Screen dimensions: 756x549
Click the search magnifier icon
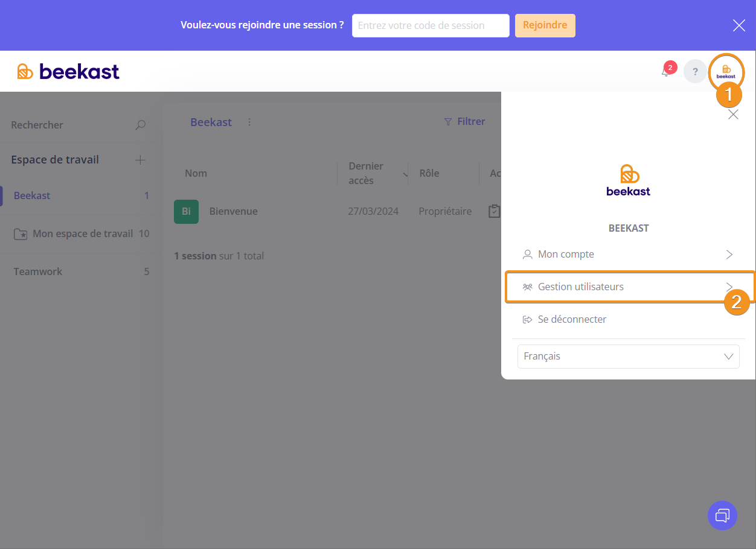tap(140, 125)
